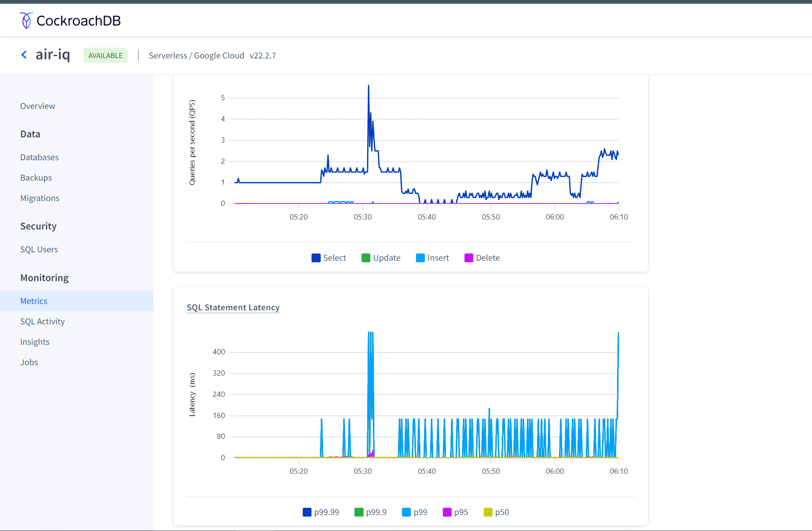Open the Overview page in sidebar
This screenshot has width=812, height=531.
pos(38,106)
